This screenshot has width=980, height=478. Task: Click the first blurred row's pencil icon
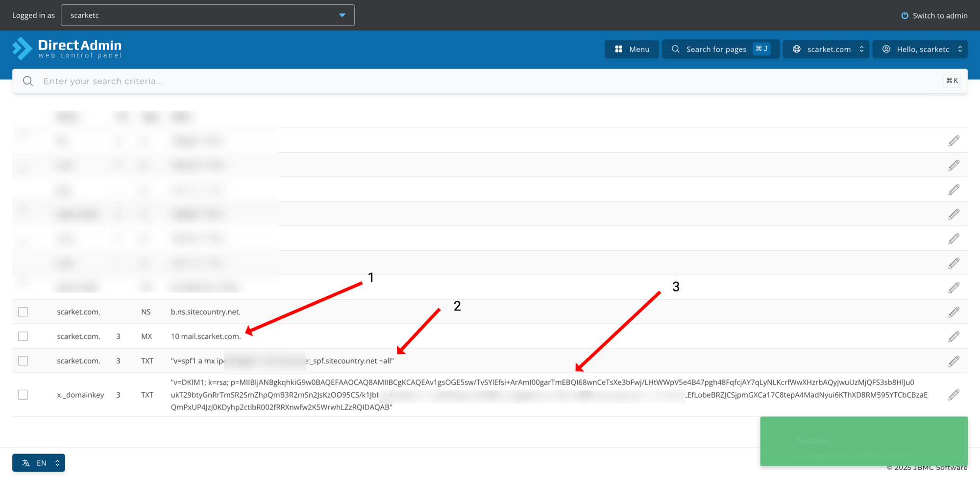coord(954,141)
